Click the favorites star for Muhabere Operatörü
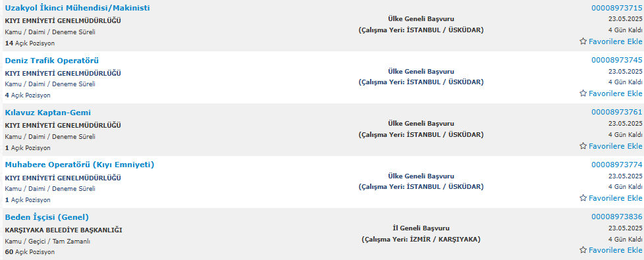Viewport: 644px width, 260px height. (583, 198)
